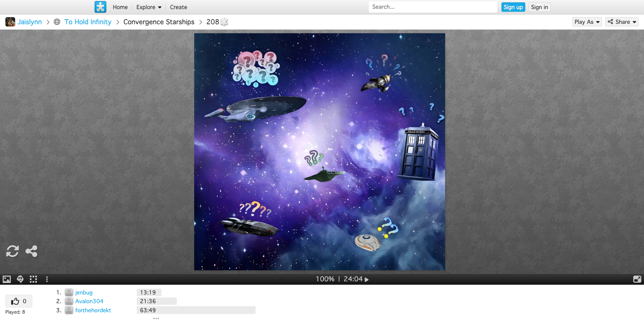Click forthehordekt's avatar icon
The width and height of the screenshot is (644, 325).
click(69, 310)
